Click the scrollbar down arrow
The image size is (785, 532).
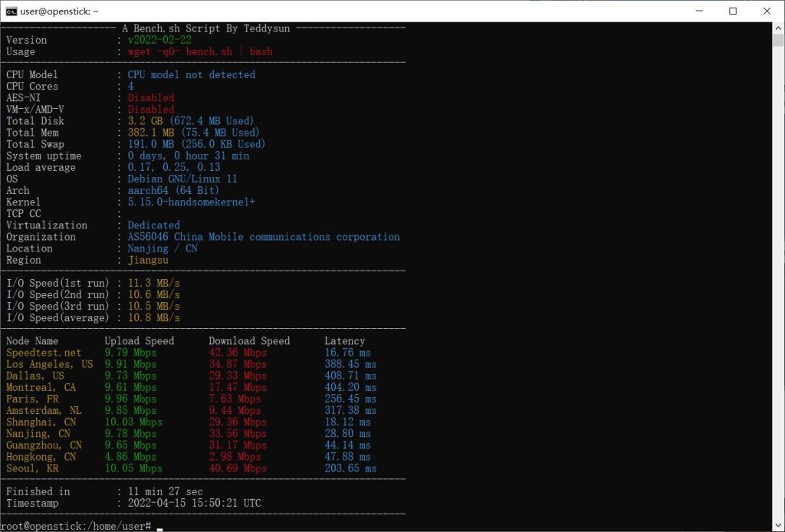click(x=778, y=525)
